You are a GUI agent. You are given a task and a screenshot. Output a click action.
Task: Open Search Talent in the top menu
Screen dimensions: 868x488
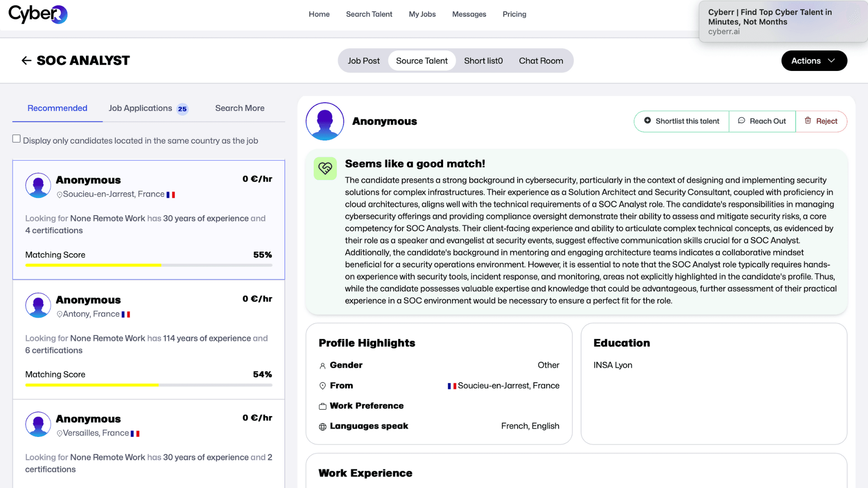tap(369, 14)
